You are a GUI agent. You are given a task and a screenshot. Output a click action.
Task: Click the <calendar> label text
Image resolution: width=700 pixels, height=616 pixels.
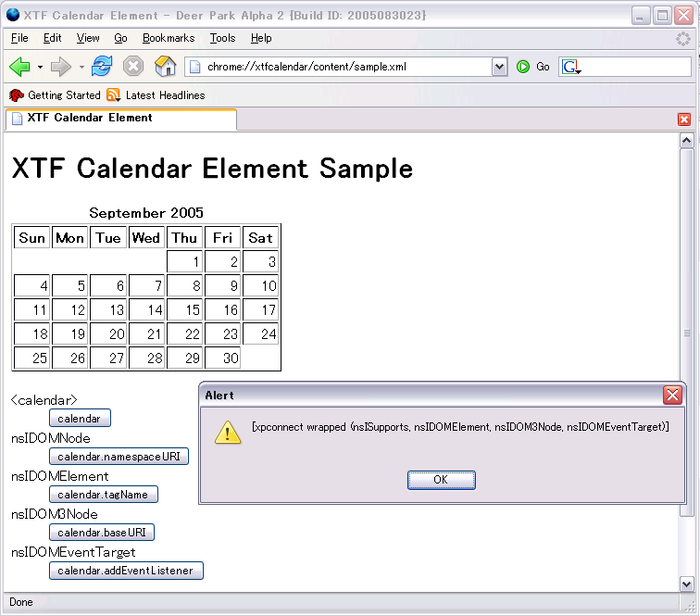pyautogui.click(x=44, y=400)
